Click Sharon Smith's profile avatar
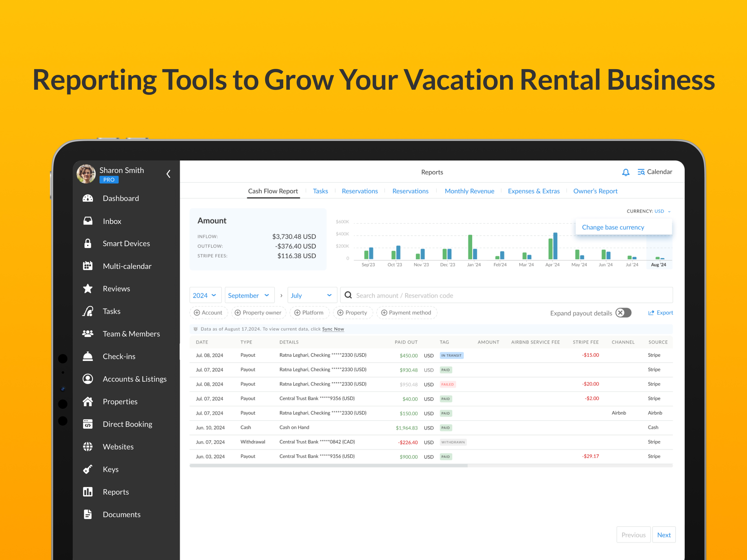Screen dimensions: 747x560 coord(86,174)
